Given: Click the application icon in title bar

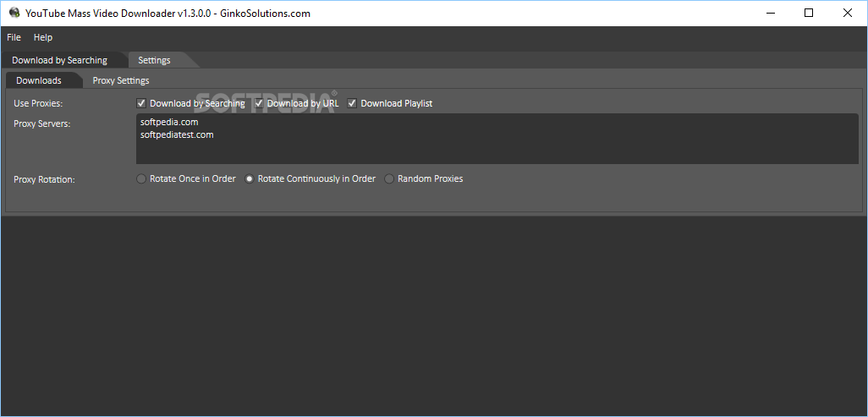Looking at the screenshot, I should (x=14, y=13).
